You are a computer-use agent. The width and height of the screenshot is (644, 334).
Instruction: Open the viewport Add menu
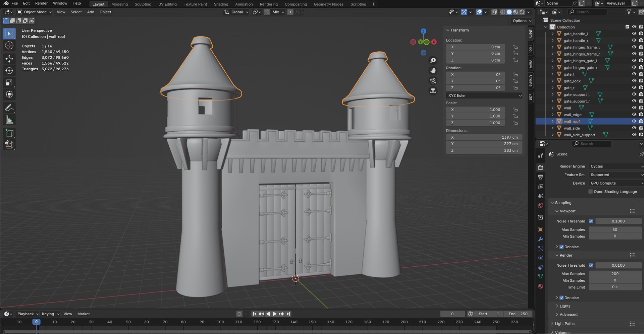point(91,12)
